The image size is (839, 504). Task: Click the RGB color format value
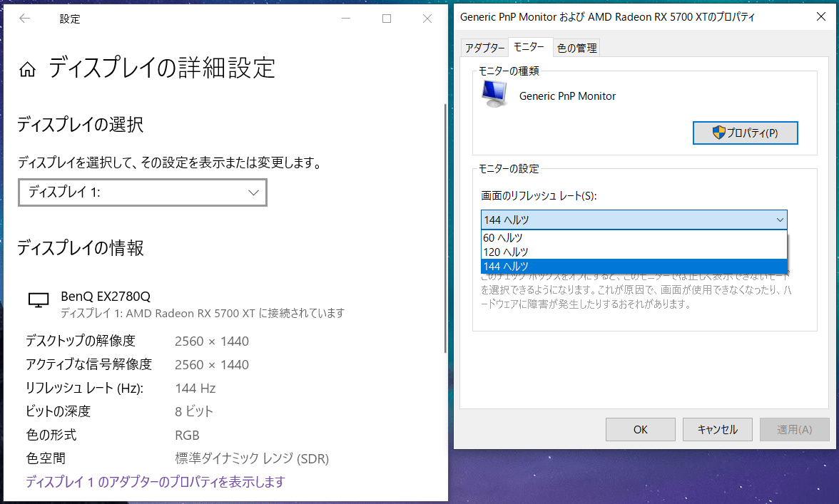[x=187, y=435]
